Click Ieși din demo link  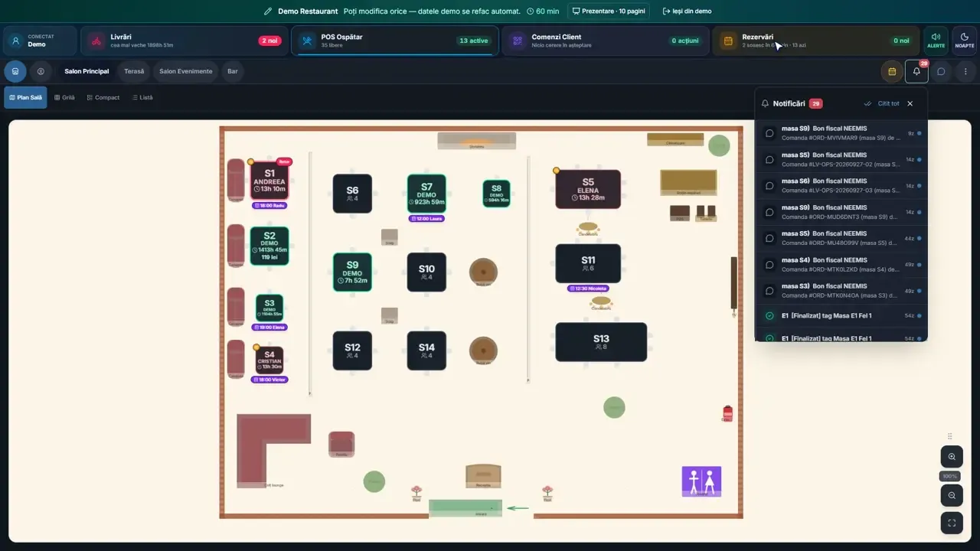tap(687, 11)
